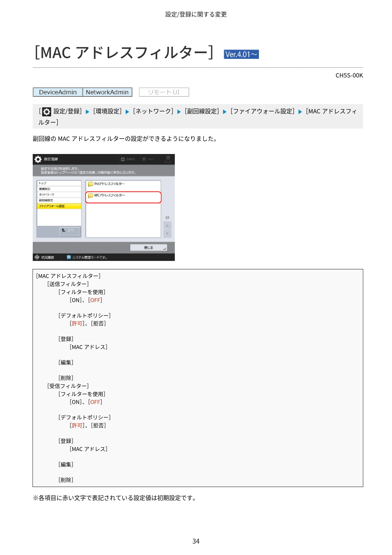Click the gear icon in the breadcrumb path

point(47,112)
